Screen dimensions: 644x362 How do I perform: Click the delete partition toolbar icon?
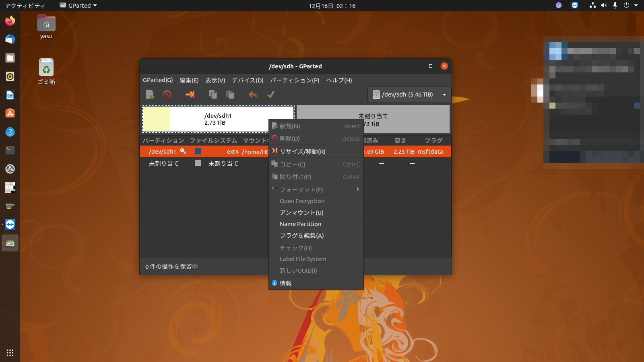tap(167, 95)
